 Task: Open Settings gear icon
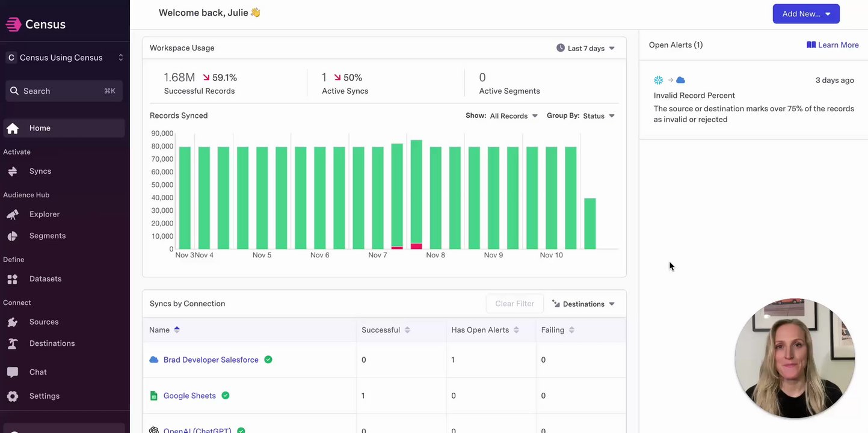13,396
